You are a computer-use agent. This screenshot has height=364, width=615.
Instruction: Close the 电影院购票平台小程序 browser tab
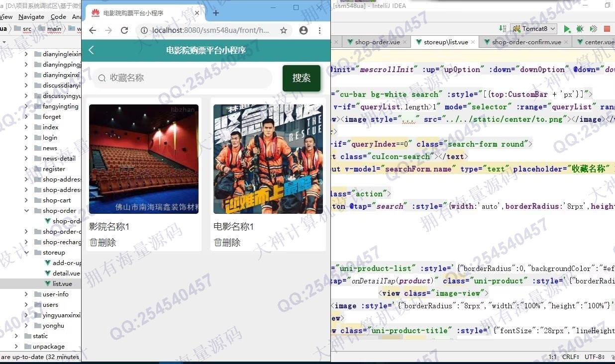[197, 13]
